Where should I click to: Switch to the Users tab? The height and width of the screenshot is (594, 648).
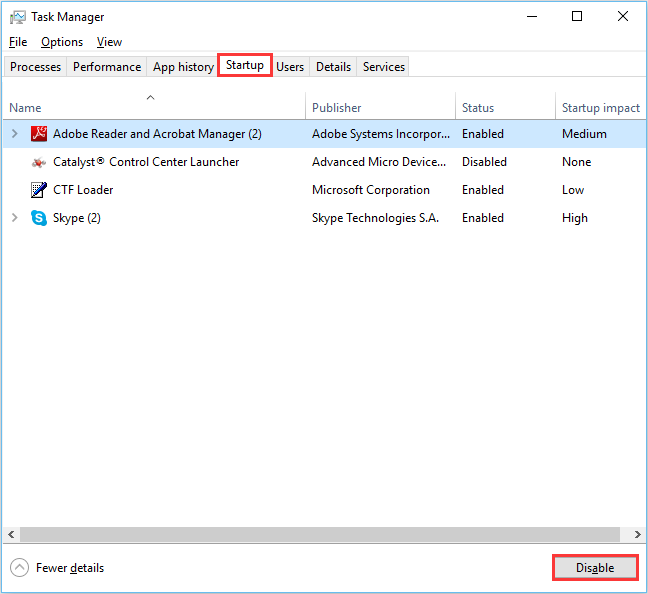coord(290,67)
